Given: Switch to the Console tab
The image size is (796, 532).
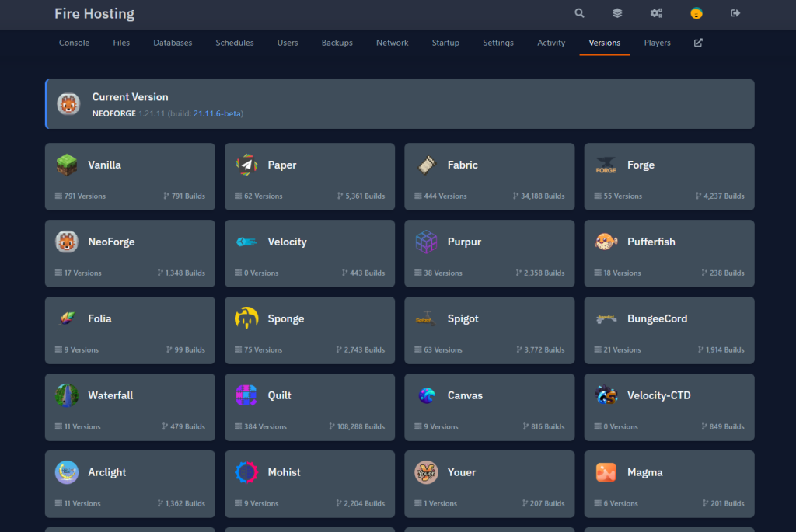Looking at the screenshot, I should pos(74,43).
